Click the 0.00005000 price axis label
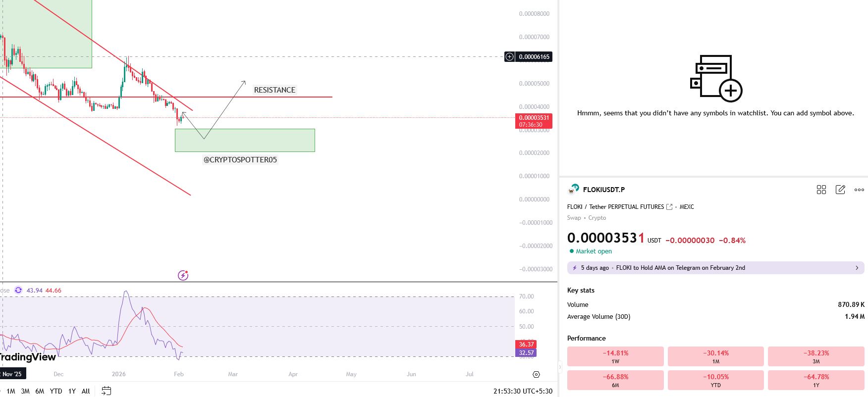Image resolution: width=868 pixels, height=397 pixels. tap(534, 84)
